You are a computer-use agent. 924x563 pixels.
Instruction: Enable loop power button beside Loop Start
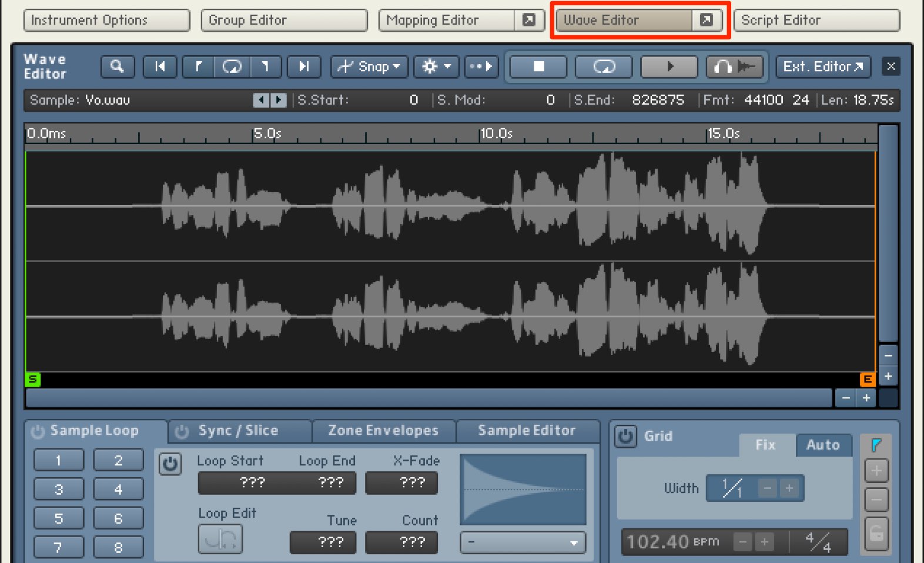tap(170, 464)
